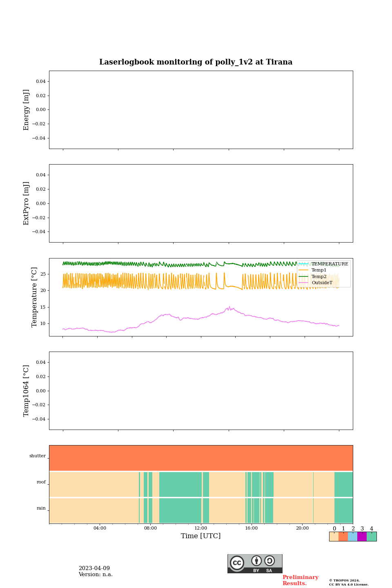Click the 'Temperature [°C]' axis label
Image resolution: width=392 pixels, height=588 pixels.
click(x=34, y=297)
